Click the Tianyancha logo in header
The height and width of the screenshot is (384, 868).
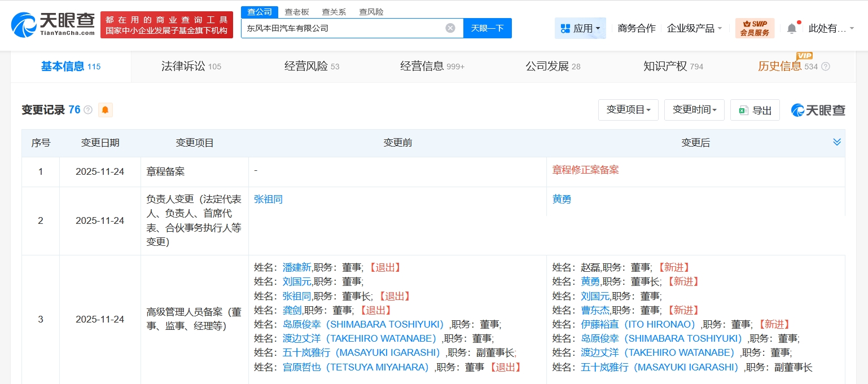tap(53, 25)
